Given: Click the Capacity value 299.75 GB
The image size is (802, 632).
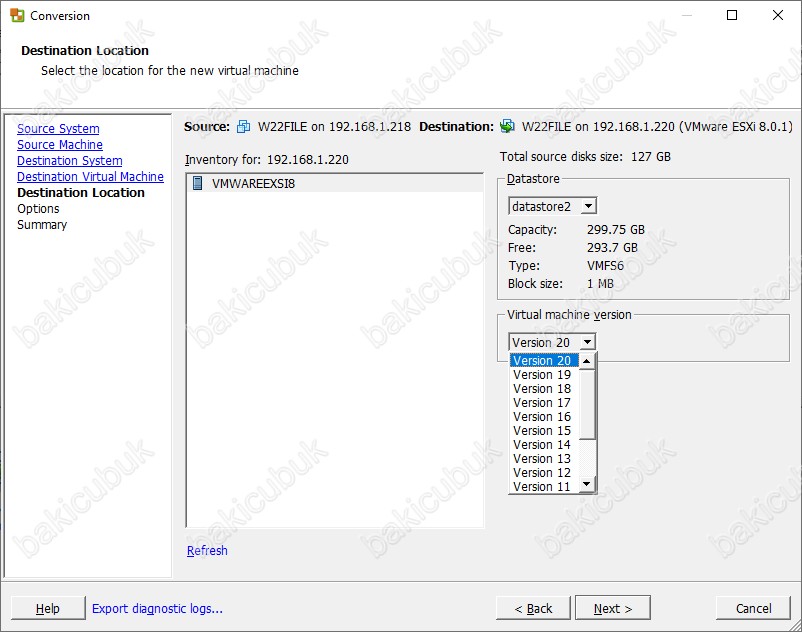Looking at the screenshot, I should [616, 230].
